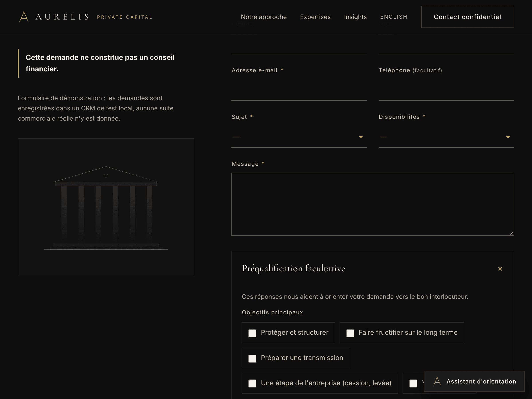Click the 'Ces réponses nous aident' description text

[355, 297]
